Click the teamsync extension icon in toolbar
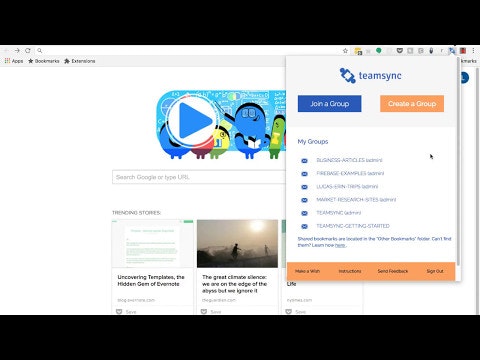 [452, 51]
